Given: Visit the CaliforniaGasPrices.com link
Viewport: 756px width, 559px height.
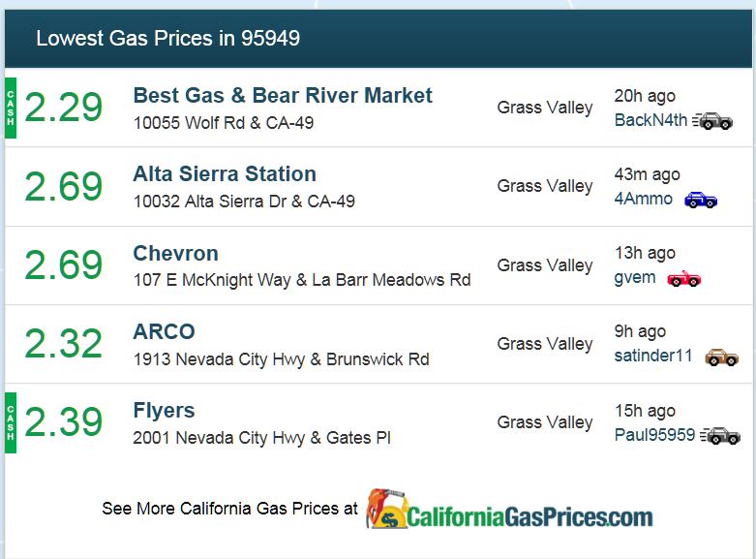Looking at the screenshot, I should point(529,516).
